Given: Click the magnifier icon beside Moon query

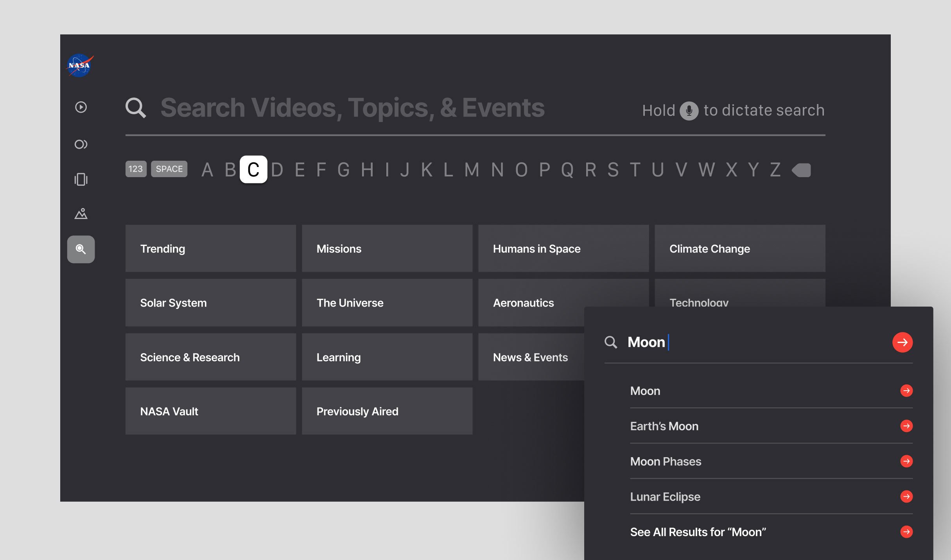Looking at the screenshot, I should pos(611,342).
